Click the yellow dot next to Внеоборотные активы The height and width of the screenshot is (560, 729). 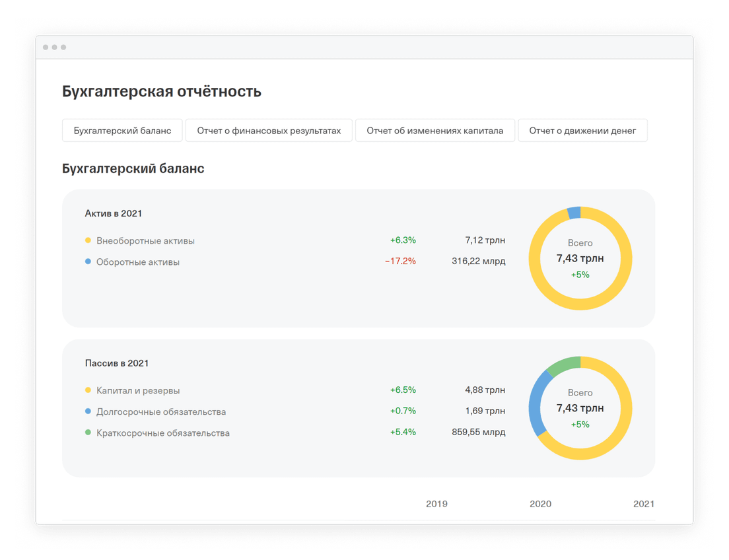click(88, 240)
